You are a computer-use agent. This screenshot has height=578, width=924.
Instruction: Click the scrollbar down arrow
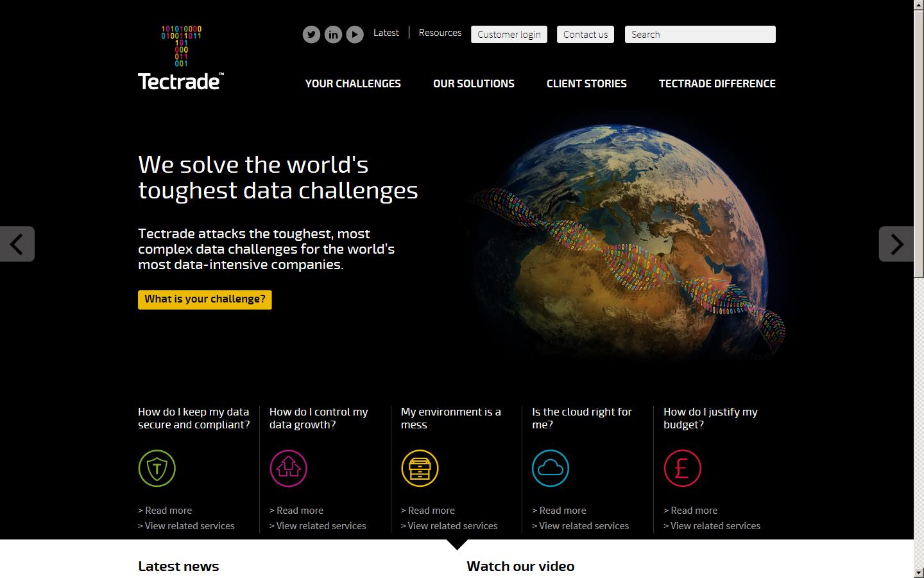[x=919, y=572]
